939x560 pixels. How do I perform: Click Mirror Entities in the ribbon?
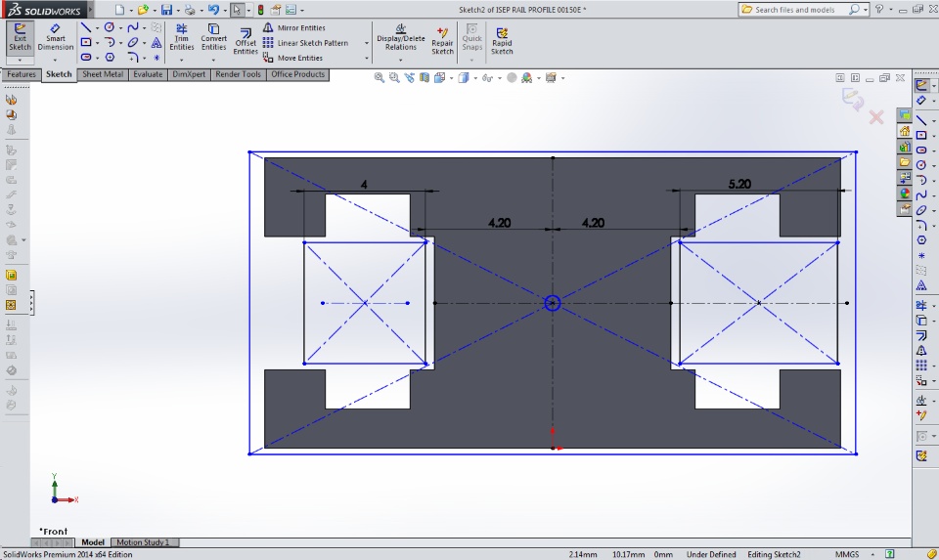294,27
